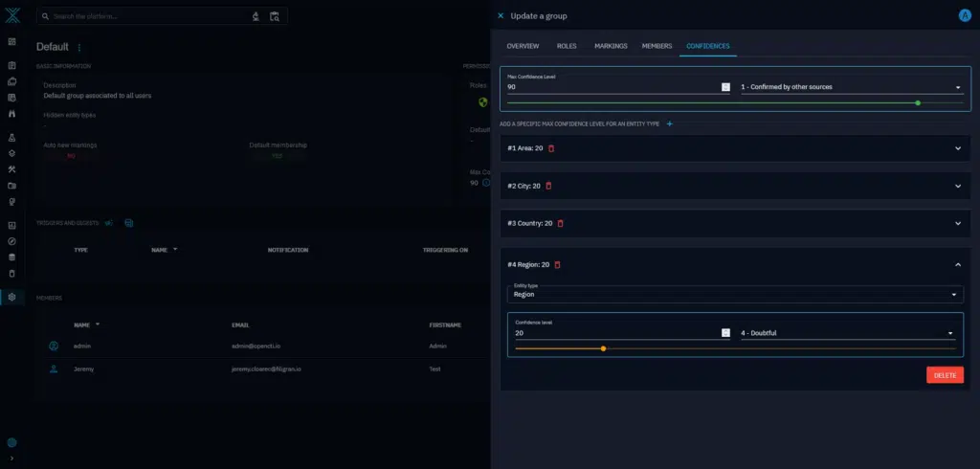Open the Members tab
The width and height of the screenshot is (980, 469).
(x=657, y=46)
